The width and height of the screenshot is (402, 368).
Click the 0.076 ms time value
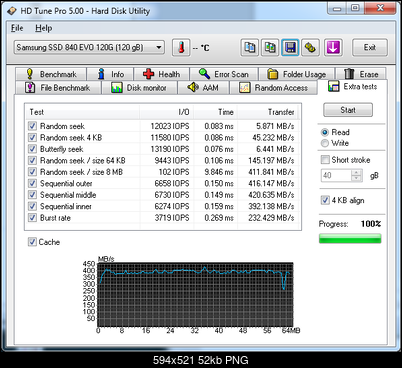[x=219, y=149]
